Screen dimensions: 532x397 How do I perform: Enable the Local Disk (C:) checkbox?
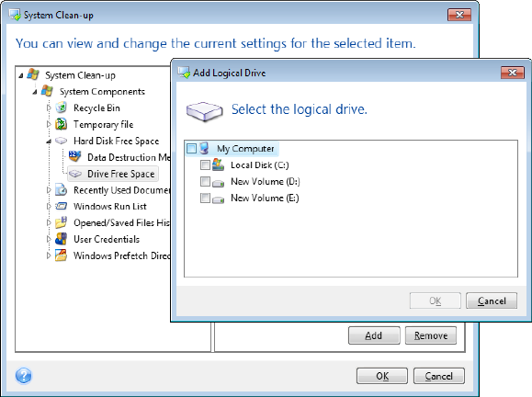[x=205, y=164]
